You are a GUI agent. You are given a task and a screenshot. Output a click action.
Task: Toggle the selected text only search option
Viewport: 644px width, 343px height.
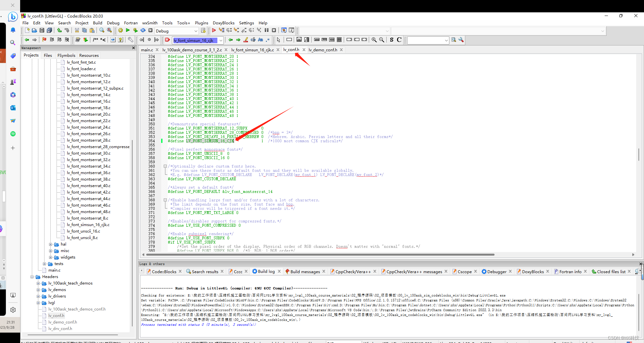[253, 40]
